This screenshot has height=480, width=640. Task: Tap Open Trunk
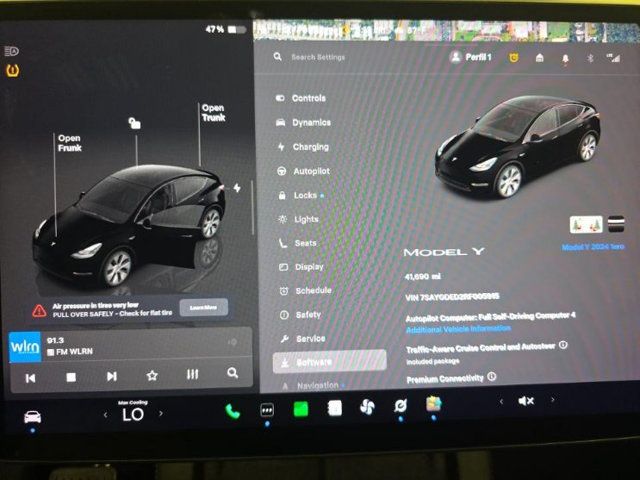(x=213, y=113)
